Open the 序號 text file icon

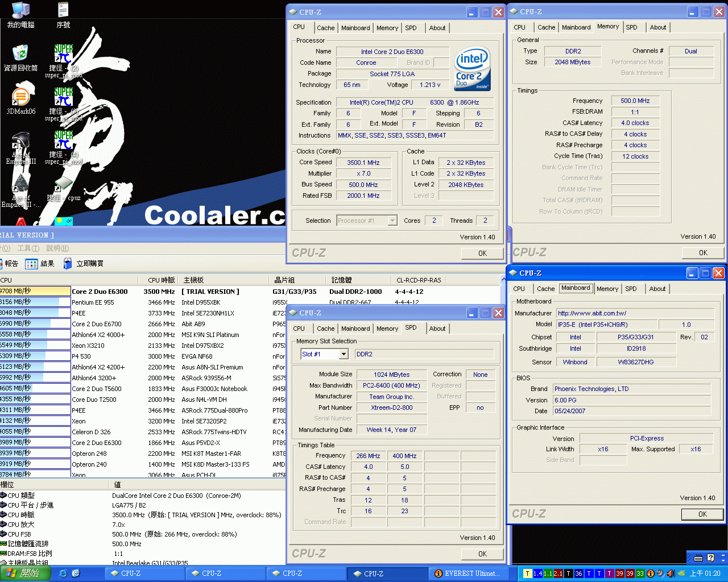(63, 15)
